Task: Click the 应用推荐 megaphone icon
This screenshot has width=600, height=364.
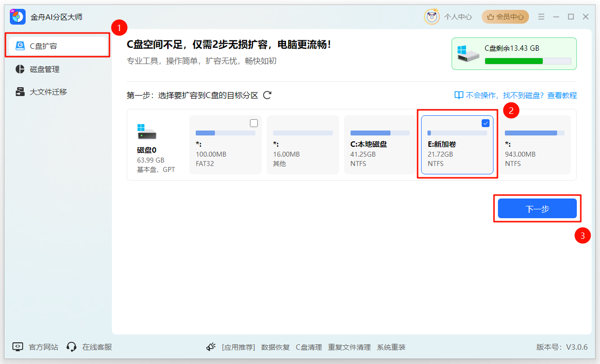Action: click(x=211, y=347)
